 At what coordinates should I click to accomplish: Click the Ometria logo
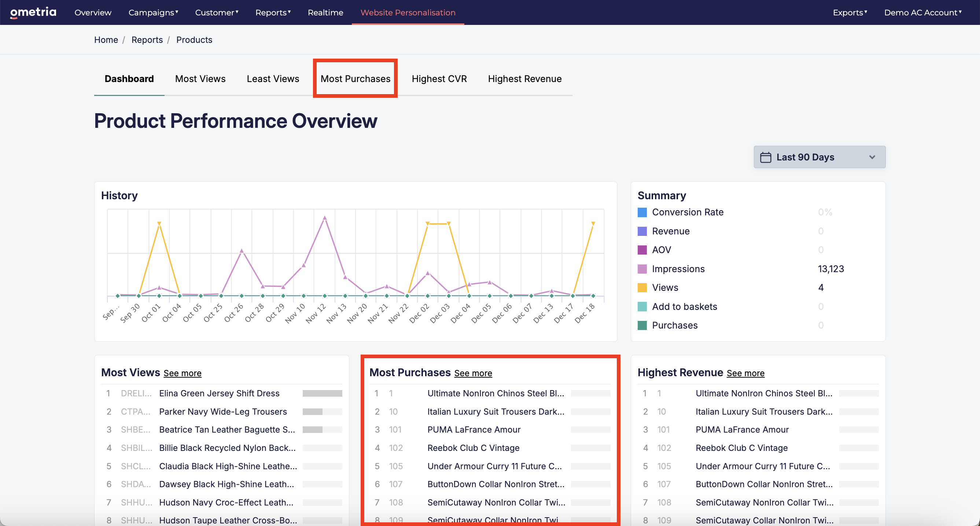point(33,12)
